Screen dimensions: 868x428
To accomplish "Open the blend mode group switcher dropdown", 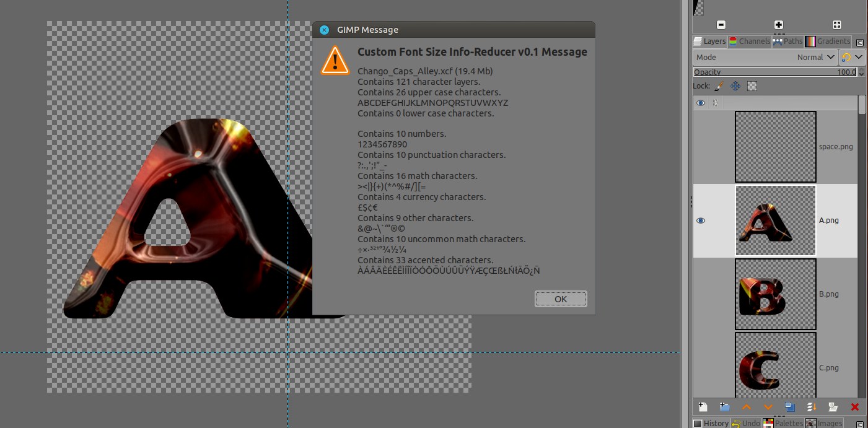I will pyautogui.click(x=852, y=57).
